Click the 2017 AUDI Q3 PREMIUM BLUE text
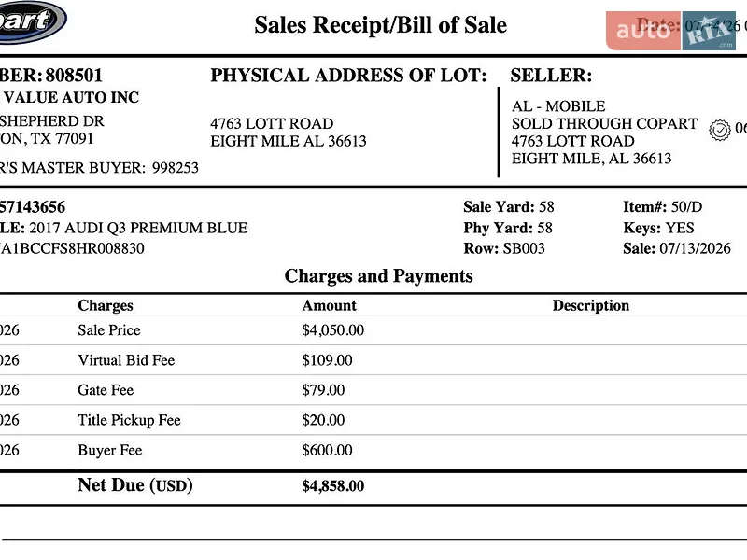Viewport: 747px width, 560px height. pyautogui.click(x=138, y=228)
